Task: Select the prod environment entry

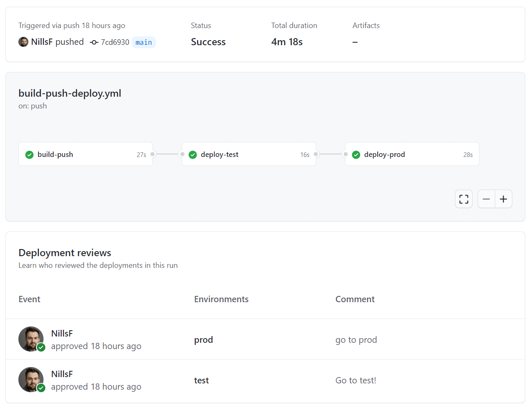Action: click(203, 339)
